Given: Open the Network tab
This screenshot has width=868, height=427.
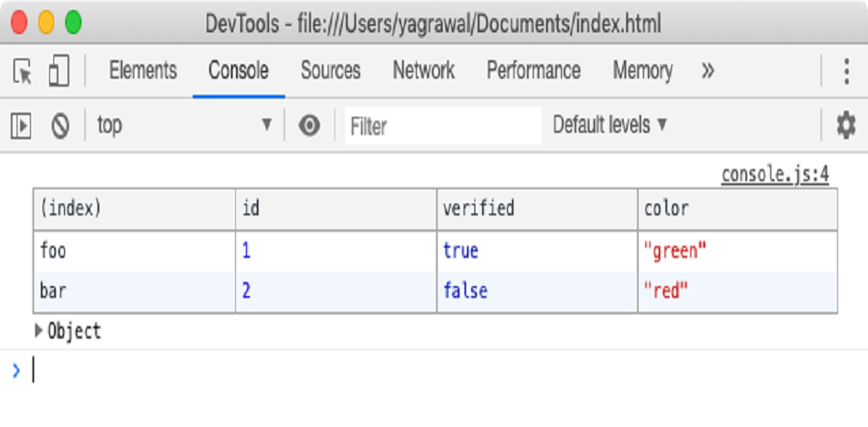Looking at the screenshot, I should click(x=424, y=71).
